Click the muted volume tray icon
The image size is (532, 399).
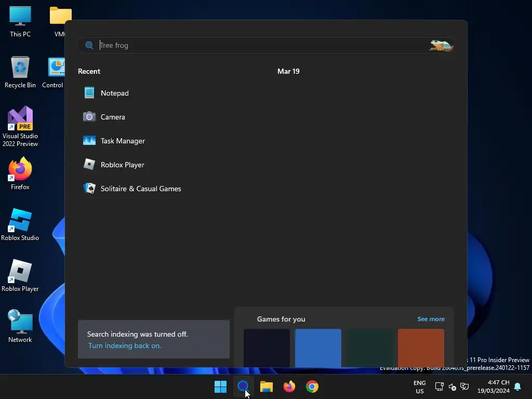[453, 387]
